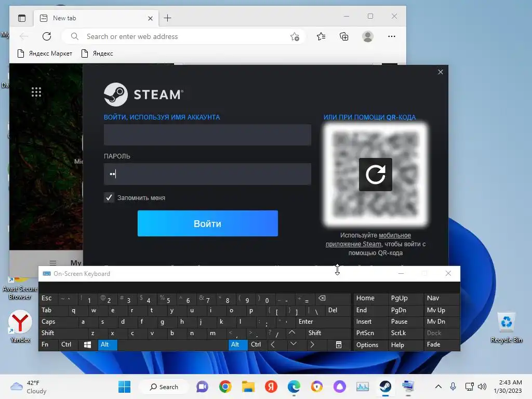
Task: Open the Edge Favorites list icon
Action: click(321, 36)
